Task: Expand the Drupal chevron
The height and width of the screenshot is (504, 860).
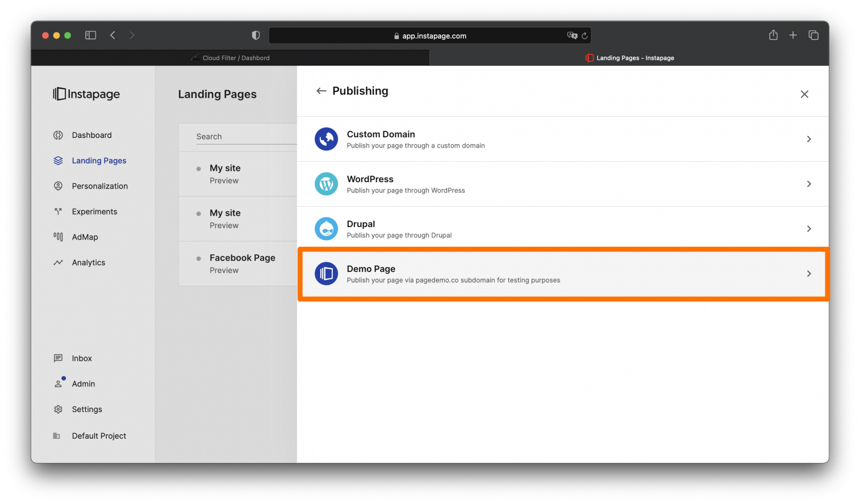Action: 809,229
